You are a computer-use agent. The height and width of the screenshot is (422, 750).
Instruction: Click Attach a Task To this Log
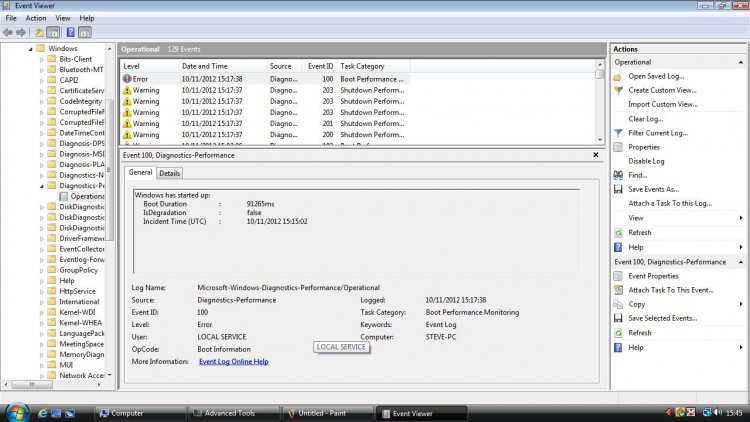[x=670, y=203]
